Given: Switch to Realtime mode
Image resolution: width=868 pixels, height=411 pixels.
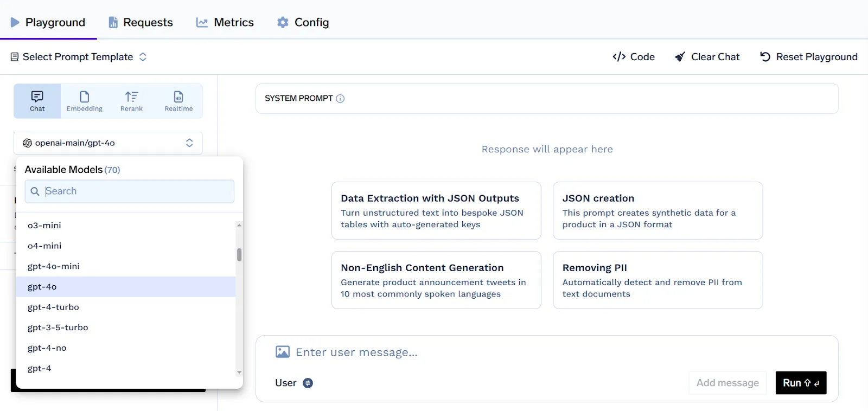Looking at the screenshot, I should point(178,101).
